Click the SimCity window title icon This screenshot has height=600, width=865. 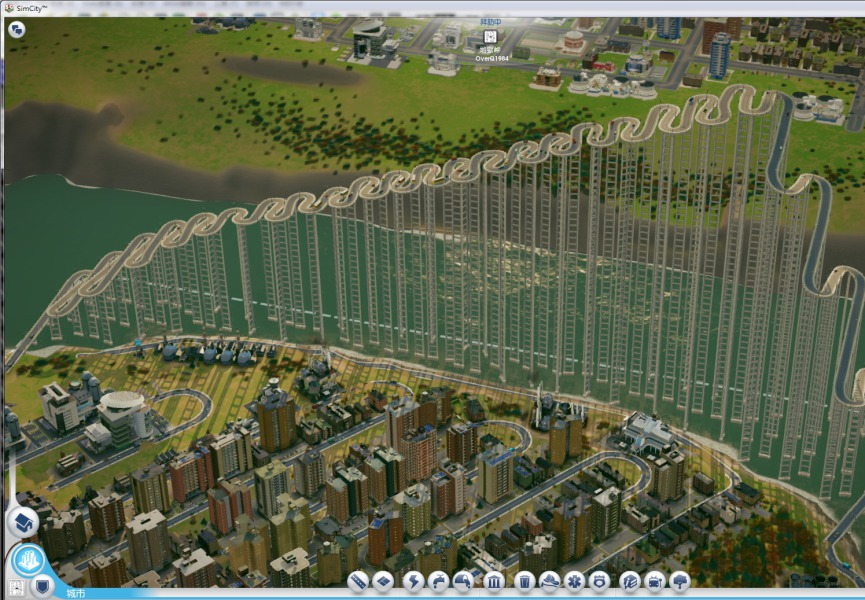click(x=9, y=8)
